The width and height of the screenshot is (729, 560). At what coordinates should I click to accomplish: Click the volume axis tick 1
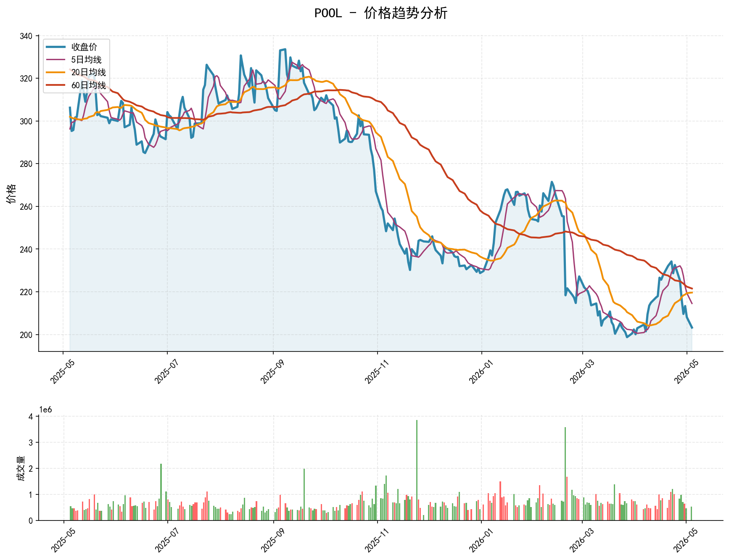[x=31, y=495]
